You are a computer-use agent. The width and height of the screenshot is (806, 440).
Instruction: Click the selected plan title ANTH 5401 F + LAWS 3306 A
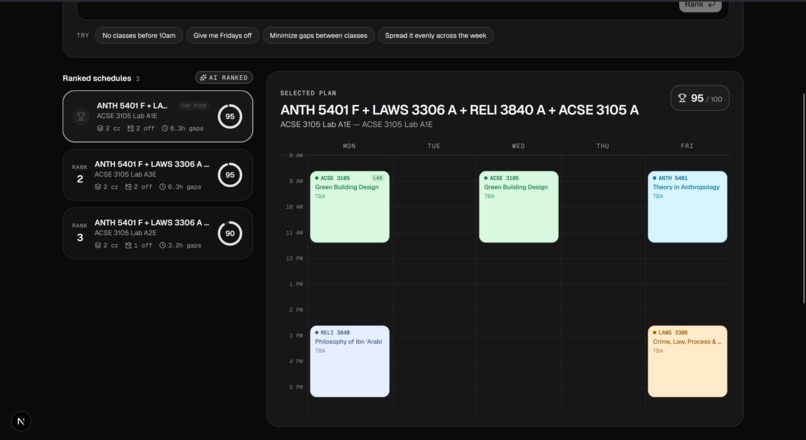point(460,110)
